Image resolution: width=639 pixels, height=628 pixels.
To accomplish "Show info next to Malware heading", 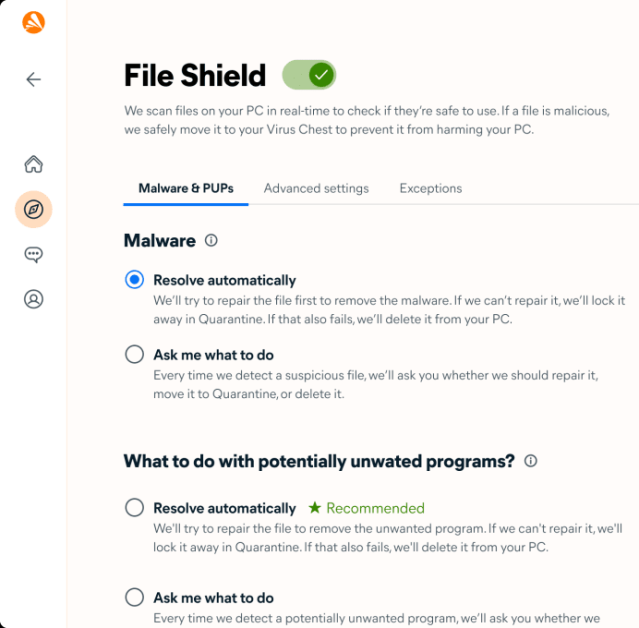I will (211, 240).
